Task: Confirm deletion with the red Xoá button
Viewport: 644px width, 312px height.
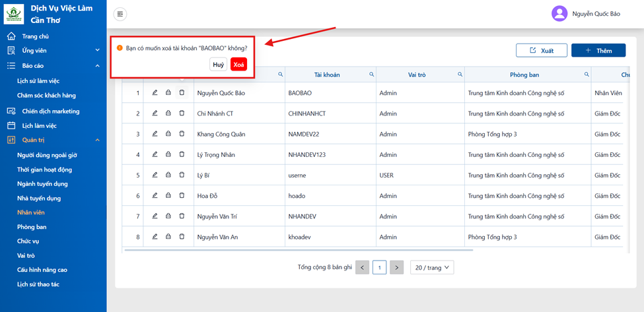Action: click(238, 65)
